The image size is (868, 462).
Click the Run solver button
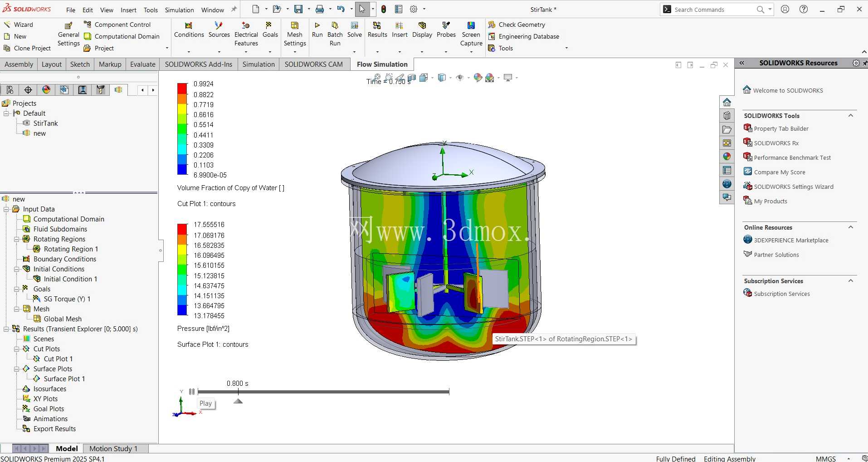[317, 30]
